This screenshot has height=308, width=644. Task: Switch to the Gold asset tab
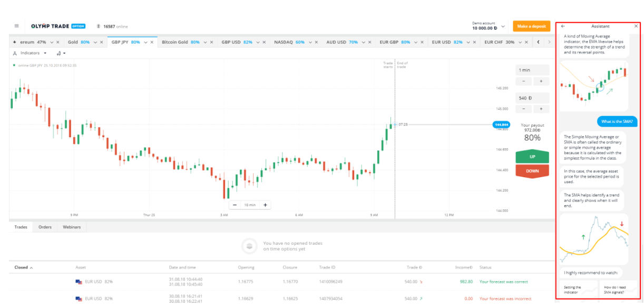click(79, 42)
